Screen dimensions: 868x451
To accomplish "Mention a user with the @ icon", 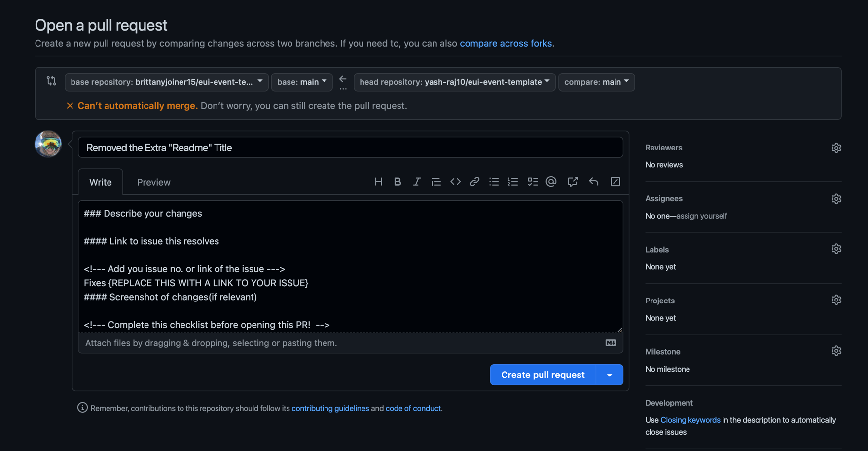I will click(x=551, y=182).
